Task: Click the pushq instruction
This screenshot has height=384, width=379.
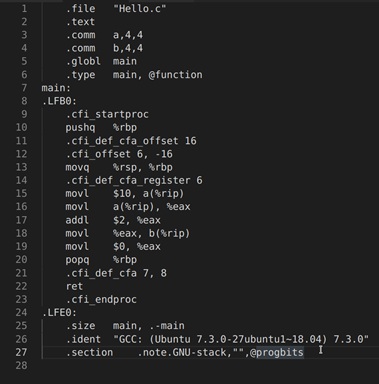Action: coord(80,127)
